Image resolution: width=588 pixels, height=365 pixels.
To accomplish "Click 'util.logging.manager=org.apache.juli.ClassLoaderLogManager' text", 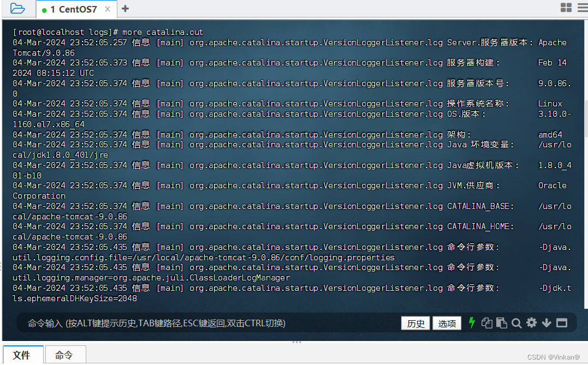I will (x=151, y=278).
